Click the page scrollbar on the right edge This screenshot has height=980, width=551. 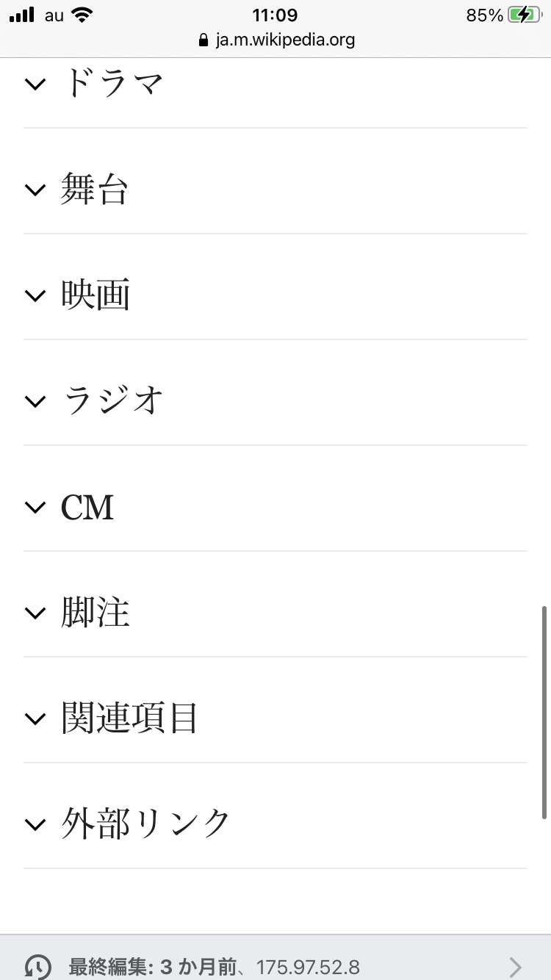coord(544,711)
